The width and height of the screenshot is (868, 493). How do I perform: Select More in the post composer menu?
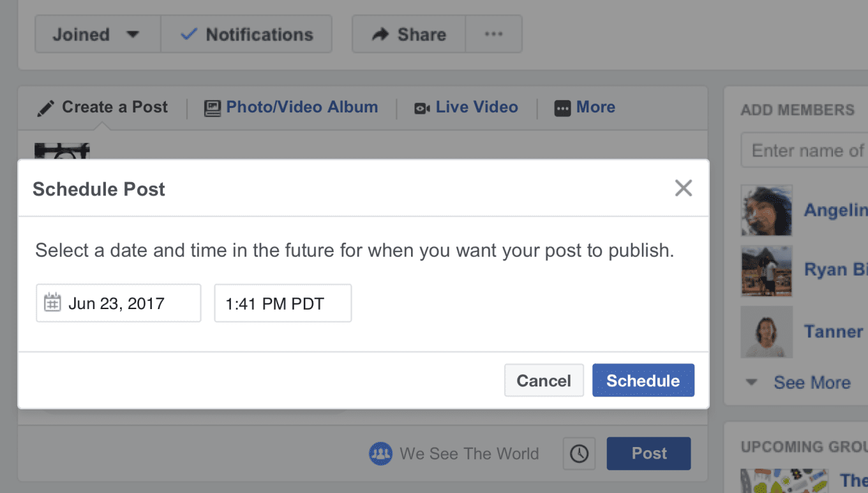click(585, 107)
